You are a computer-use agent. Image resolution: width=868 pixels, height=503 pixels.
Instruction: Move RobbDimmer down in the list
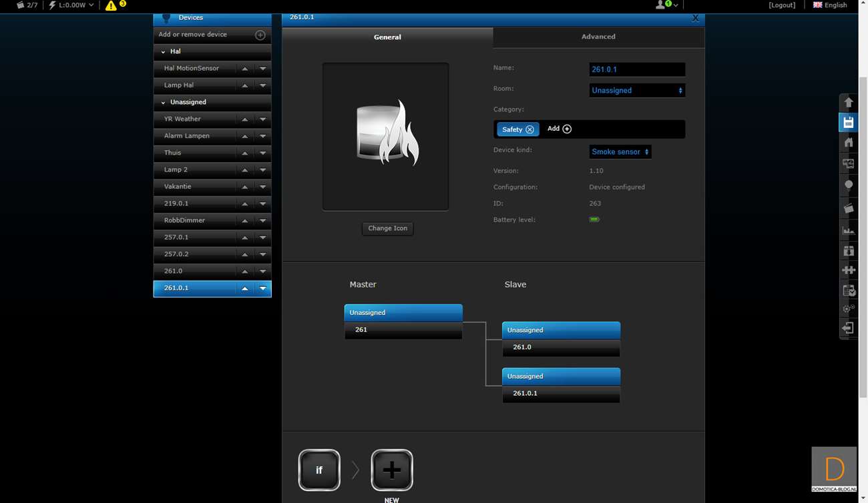pos(262,220)
